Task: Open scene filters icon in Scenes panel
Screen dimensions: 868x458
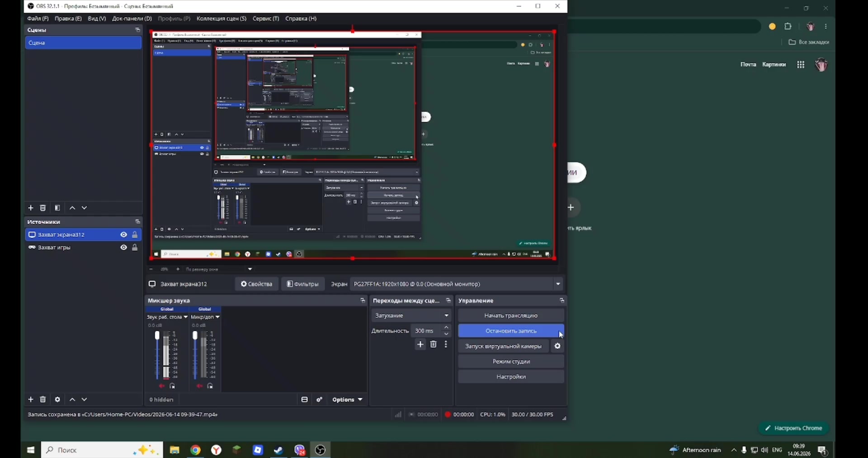Action: coord(57,208)
